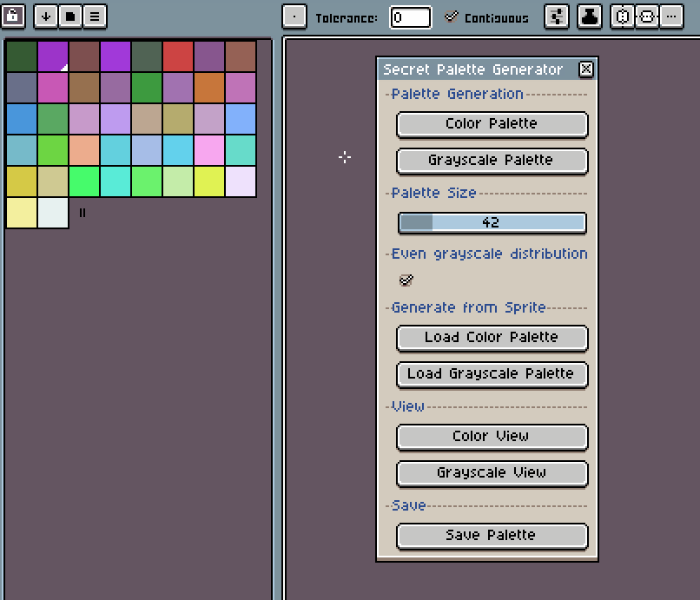
Task: Open the symmetry options ellipsis button
Action: click(x=671, y=17)
